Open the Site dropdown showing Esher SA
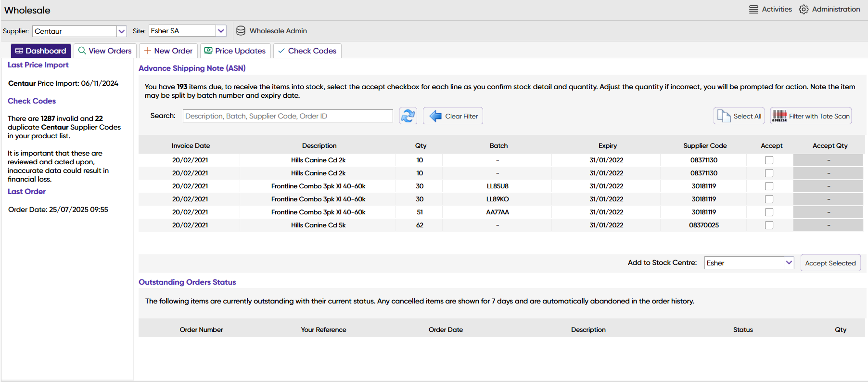Screen dimensions: 868x382 point(221,31)
